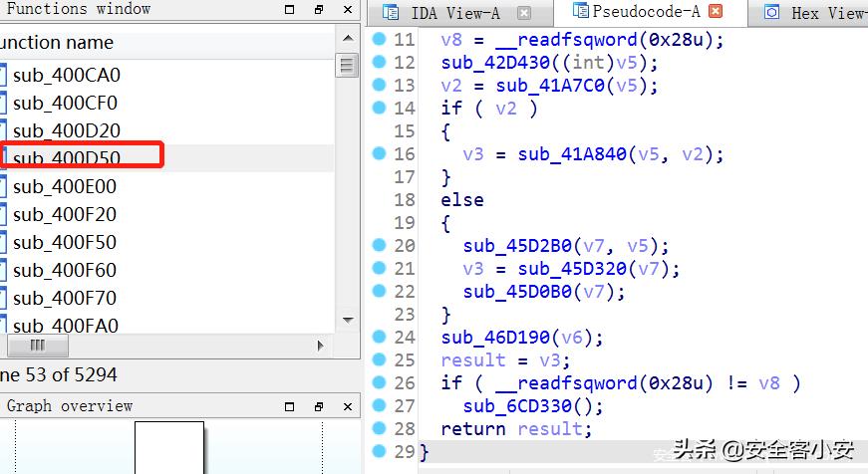868x474 pixels.
Task: Toggle breakpoint dot on line 27
Action: [x=379, y=405]
